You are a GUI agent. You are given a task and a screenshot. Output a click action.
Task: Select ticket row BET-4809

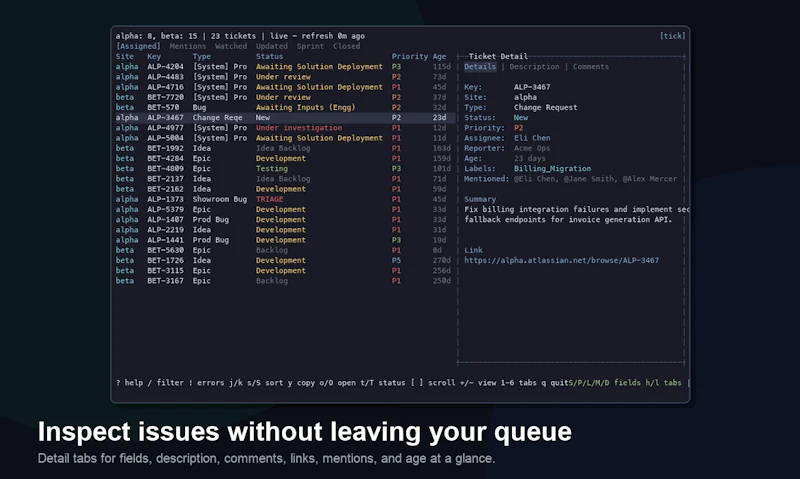tap(284, 169)
